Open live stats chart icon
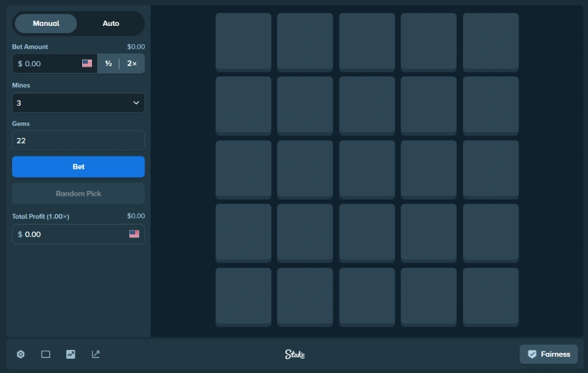This screenshot has height=373, width=588. coord(71,354)
